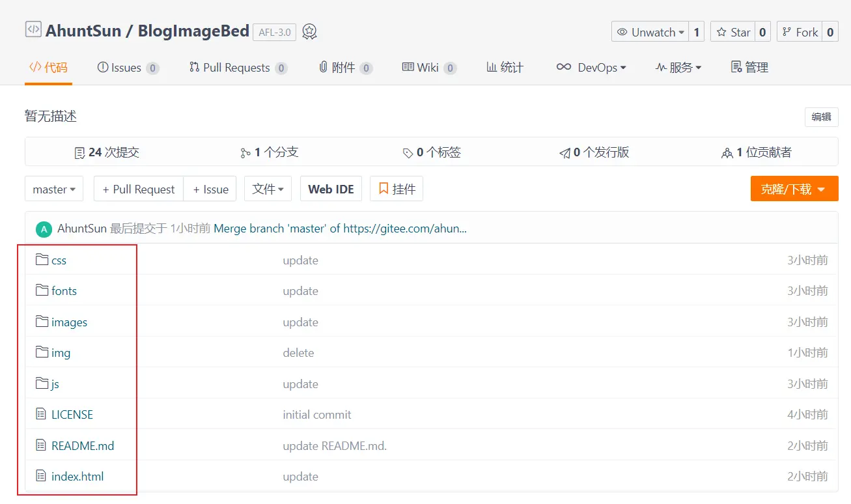Open the 克隆/下载 dropdown
Image resolution: width=851 pixels, height=504 pixels.
(794, 189)
